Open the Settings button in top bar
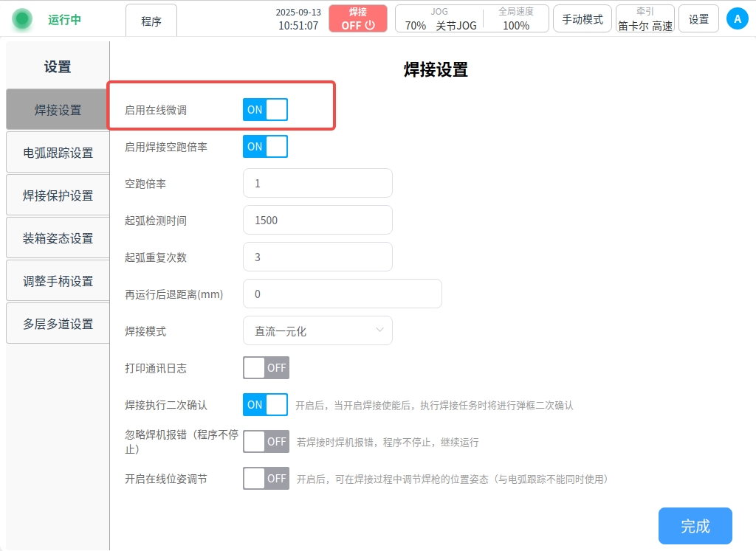Screen dimensions: 756x551 (698, 19)
